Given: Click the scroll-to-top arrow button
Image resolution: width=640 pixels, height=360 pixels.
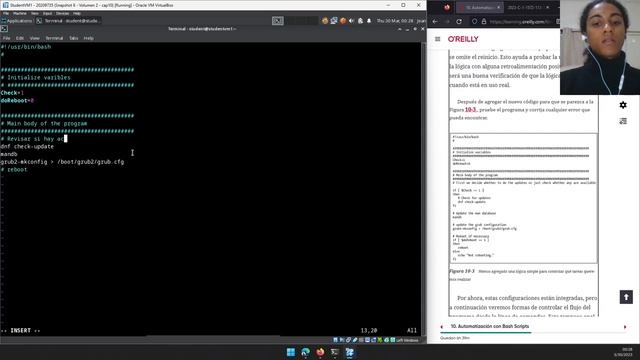Looking at the screenshot, I should (626, 297).
